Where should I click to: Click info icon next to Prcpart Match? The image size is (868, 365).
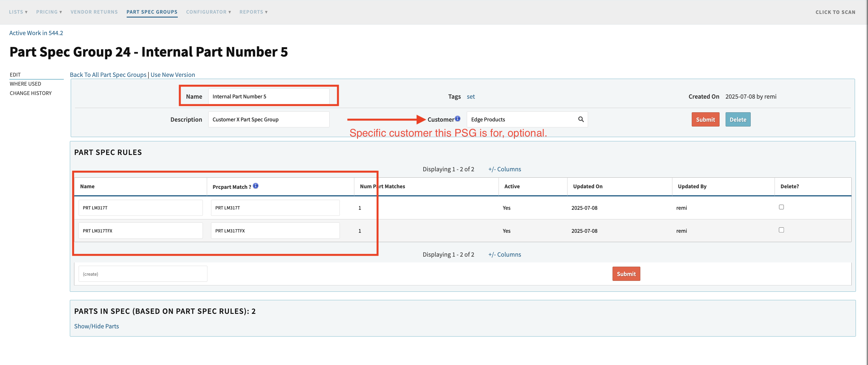point(255,186)
